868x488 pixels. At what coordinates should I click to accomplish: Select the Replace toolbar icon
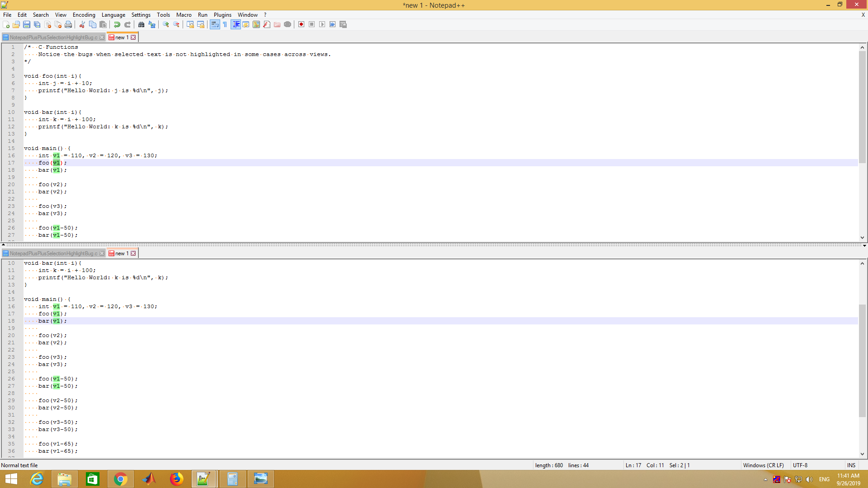(152, 24)
